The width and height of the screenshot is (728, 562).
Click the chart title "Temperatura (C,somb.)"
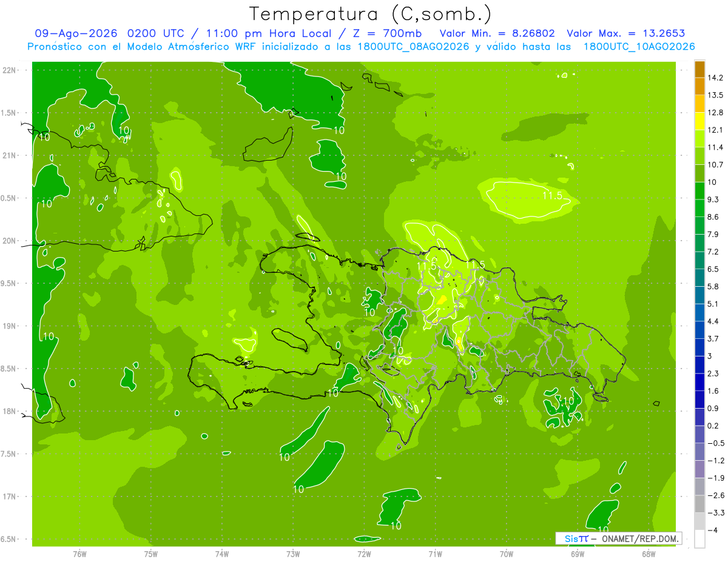(x=371, y=13)
